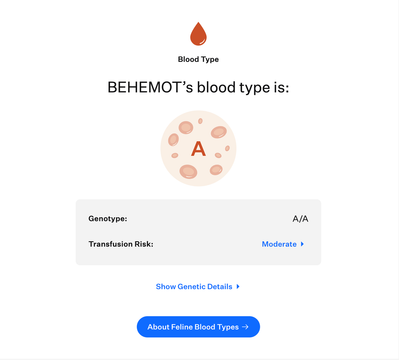Click the letter A in blood circle

pyautogui.click(x=198, y=149)
